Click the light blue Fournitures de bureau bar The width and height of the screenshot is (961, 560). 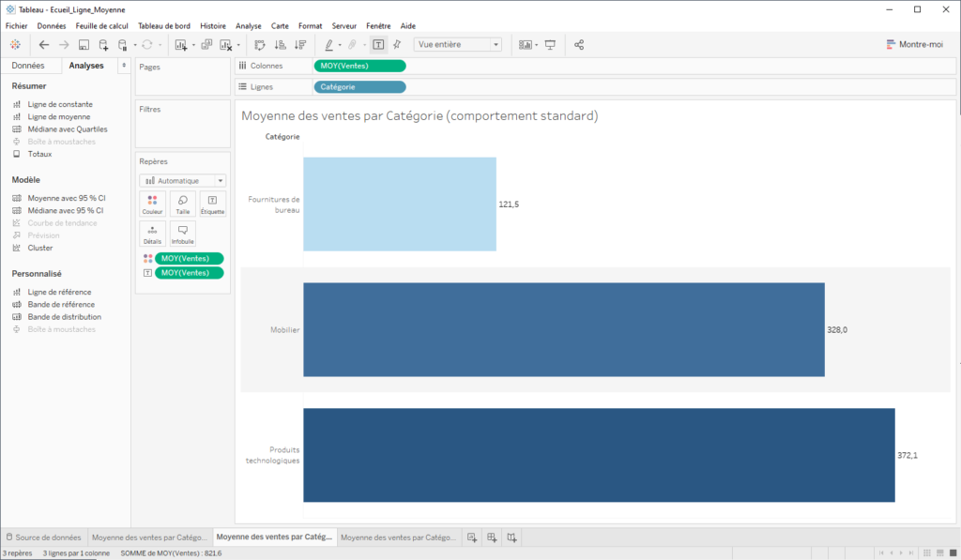[x=400, y=204]
